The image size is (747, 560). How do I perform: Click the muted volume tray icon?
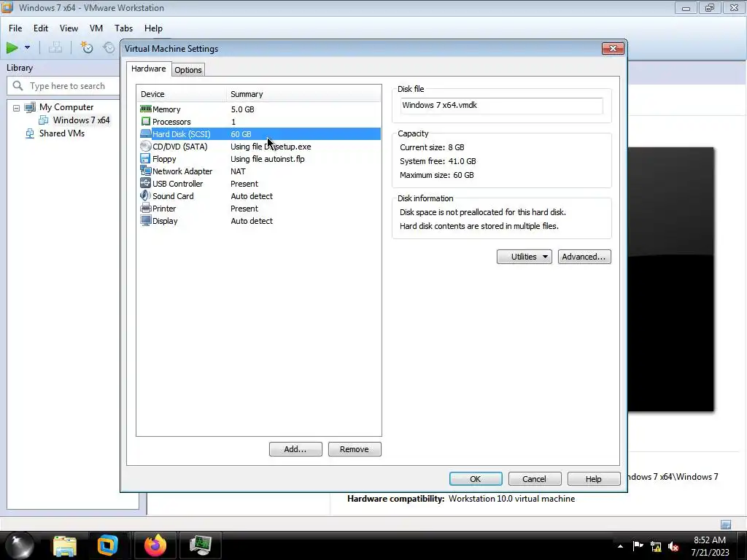click(x=673, y=547)
